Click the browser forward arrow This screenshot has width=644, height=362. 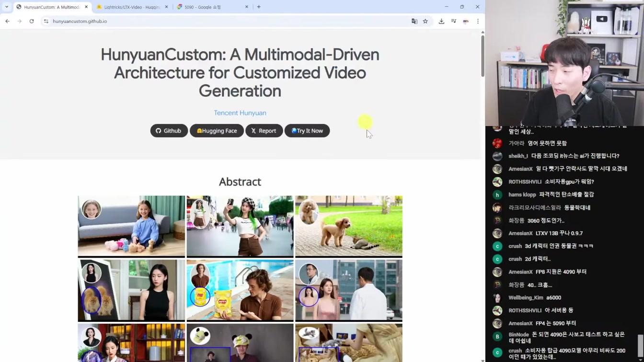tap(19, 21)
